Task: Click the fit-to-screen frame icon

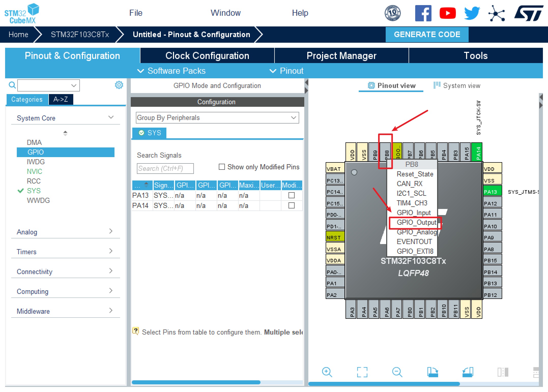Action: point(362,372)
